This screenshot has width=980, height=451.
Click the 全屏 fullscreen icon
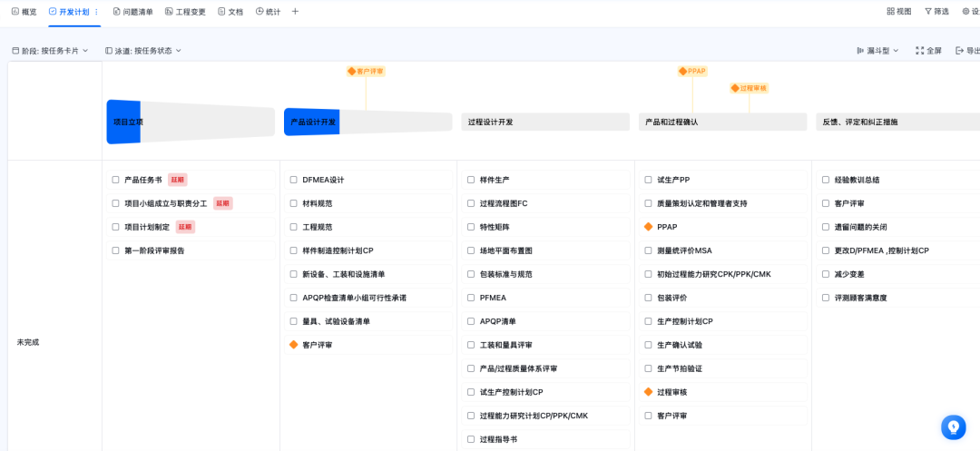pos(919,51)
